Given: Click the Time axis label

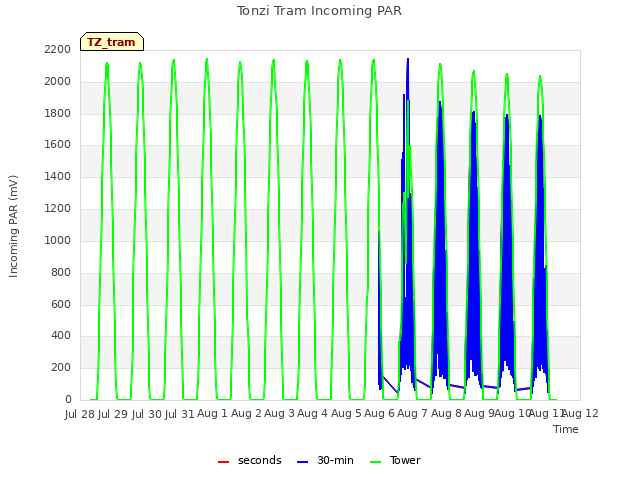Looking at the screenshot, I should (x=566, y=429).
